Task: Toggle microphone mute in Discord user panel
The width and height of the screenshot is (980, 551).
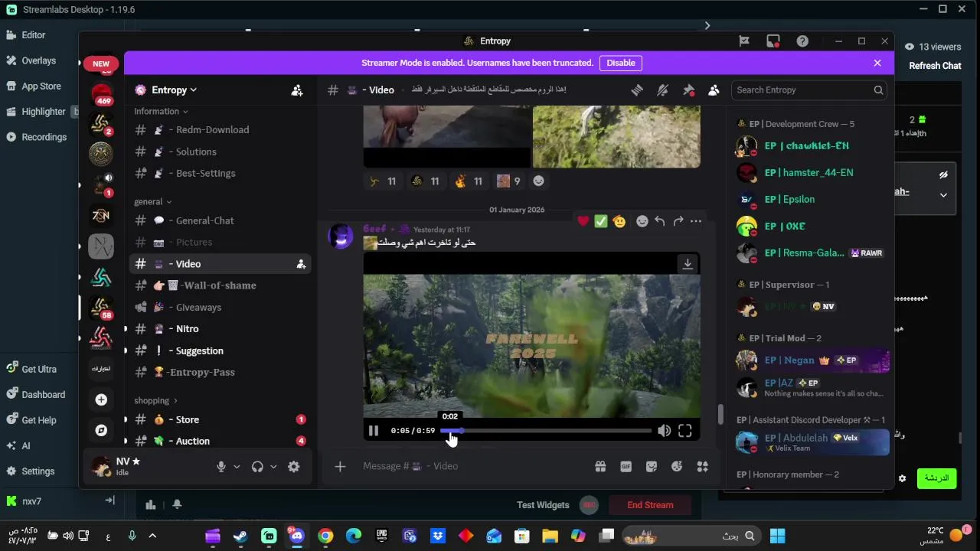Action: coord(221,467)
